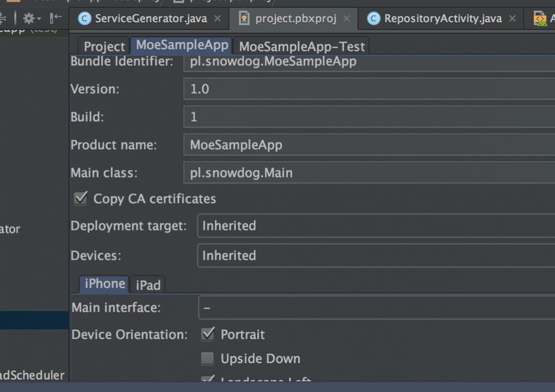Close the RepositoryActivity.java tab
This screenshot has width=555, height=392.
tap(512, 19)
